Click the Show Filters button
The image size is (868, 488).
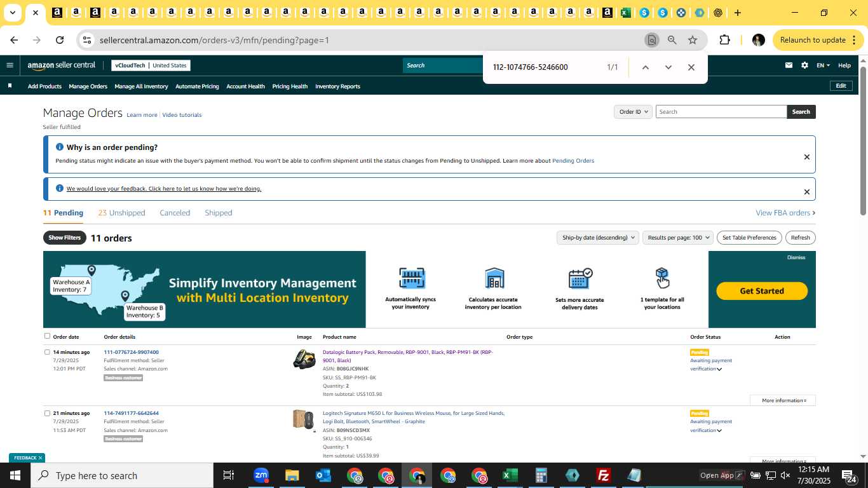[x=64, y=238]
